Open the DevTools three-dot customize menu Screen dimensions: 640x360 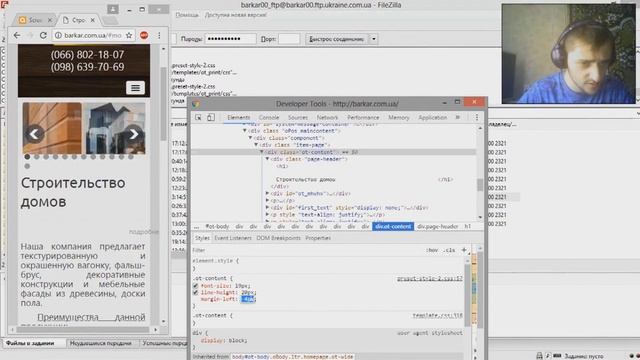tap(476, 118)
